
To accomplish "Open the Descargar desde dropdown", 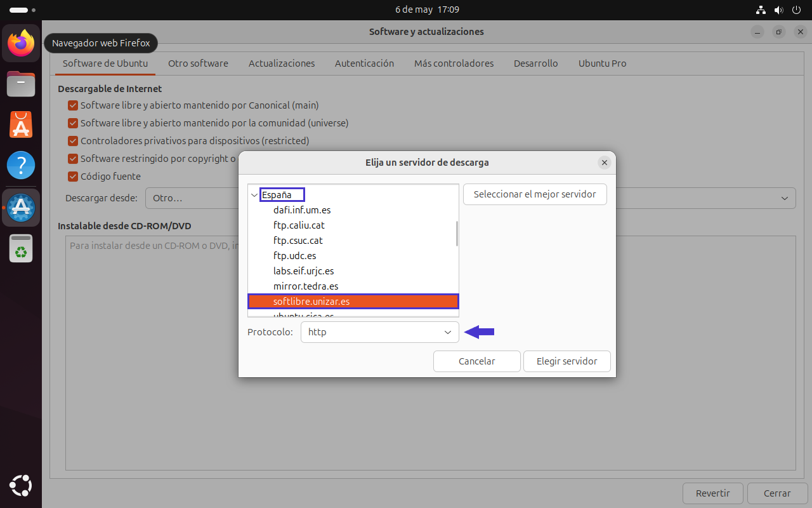I will (470, 198).
